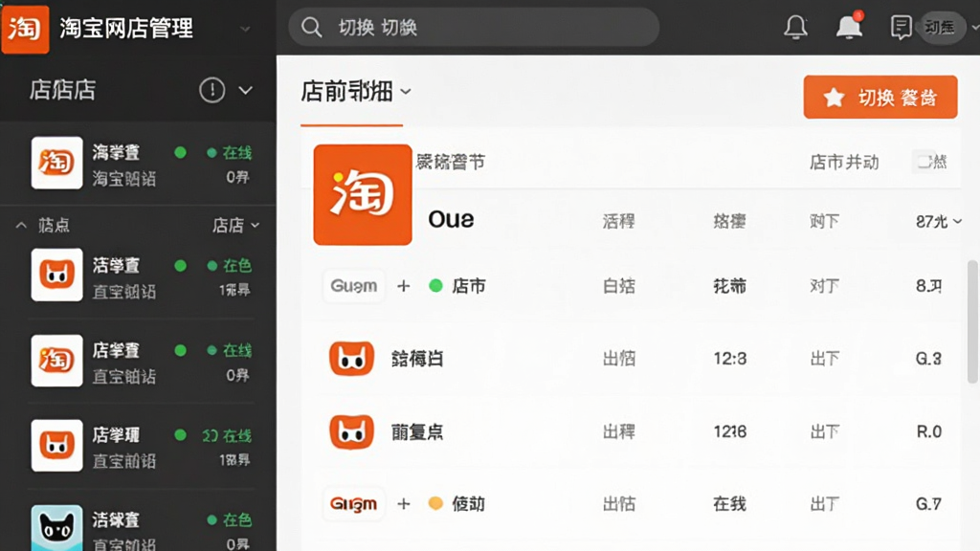Click the search magnifier icon

point(311,28)
